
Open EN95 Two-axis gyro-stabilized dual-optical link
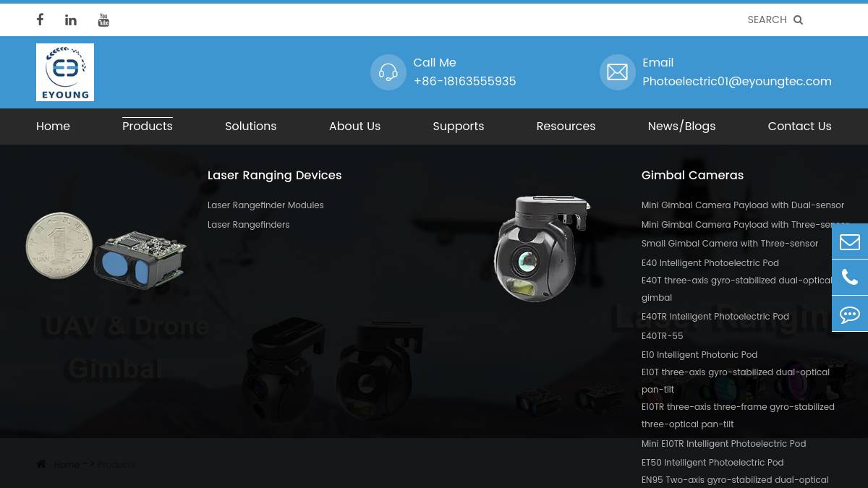coord(735,480)
